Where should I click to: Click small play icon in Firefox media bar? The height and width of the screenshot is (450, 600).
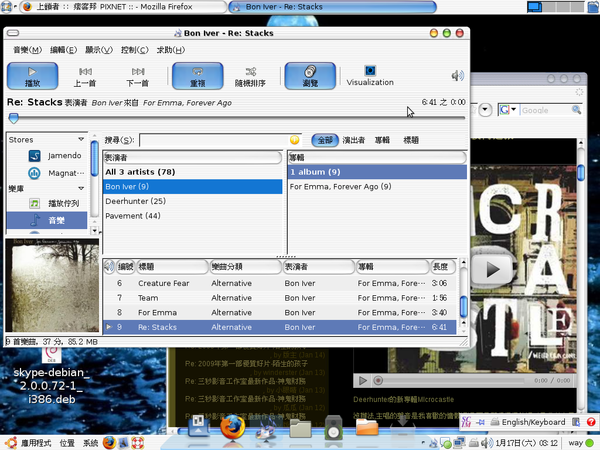tap(363, 380)
